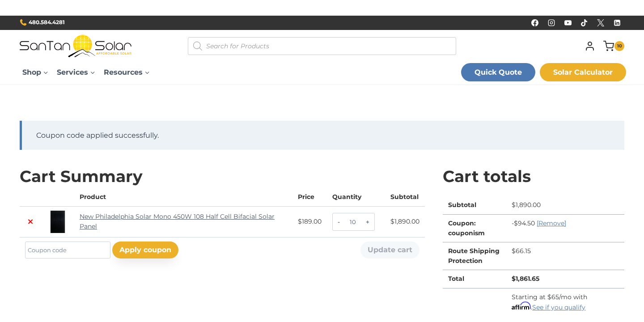
Task: Open the YouTube social icon
Action: 568,23
